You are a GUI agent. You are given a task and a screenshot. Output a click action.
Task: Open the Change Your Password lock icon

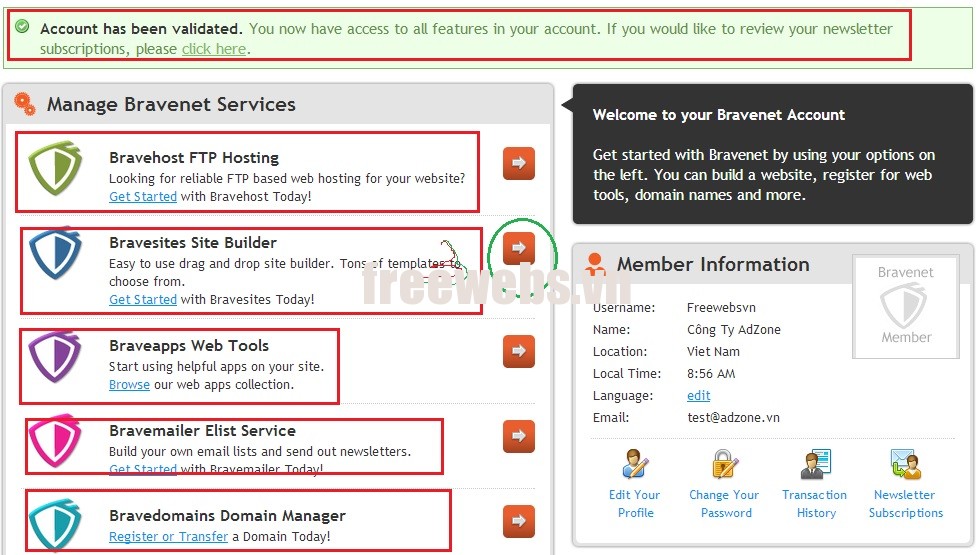725,465
